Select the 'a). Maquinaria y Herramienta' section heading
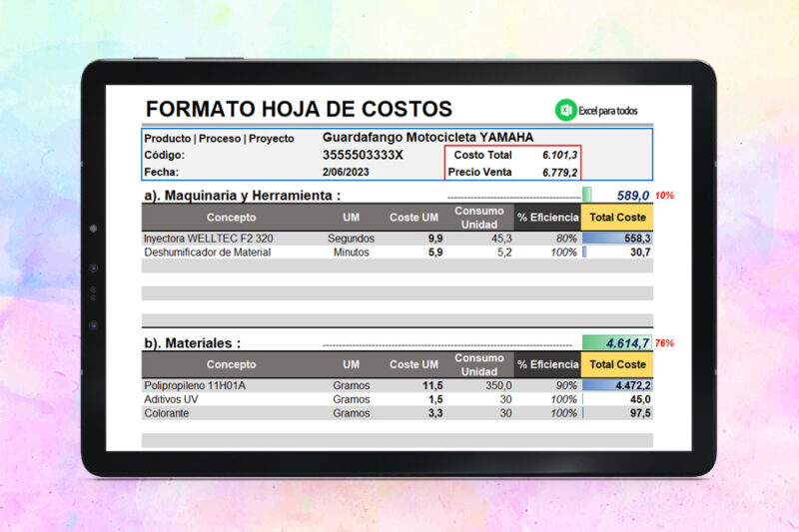 tap(243, 196)
